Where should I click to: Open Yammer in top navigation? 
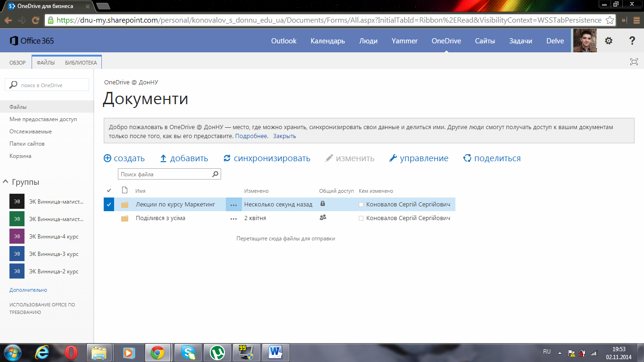[x=405, y=41]
